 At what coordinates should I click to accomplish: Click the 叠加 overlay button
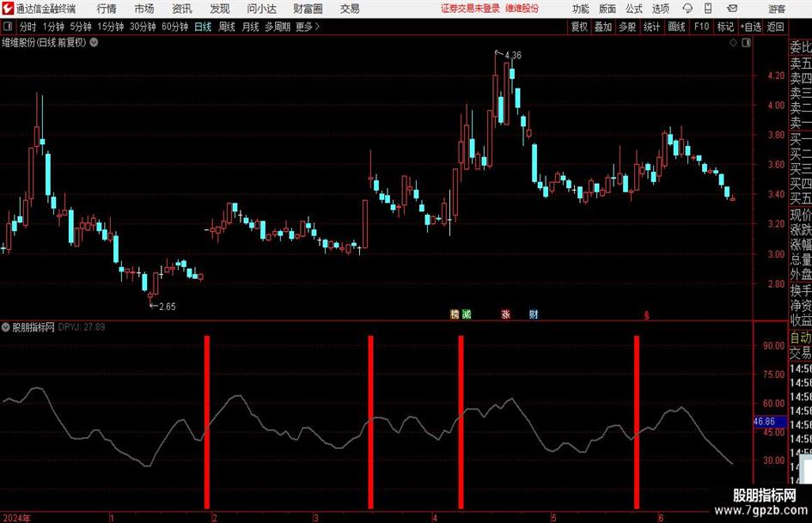(603, 27)
